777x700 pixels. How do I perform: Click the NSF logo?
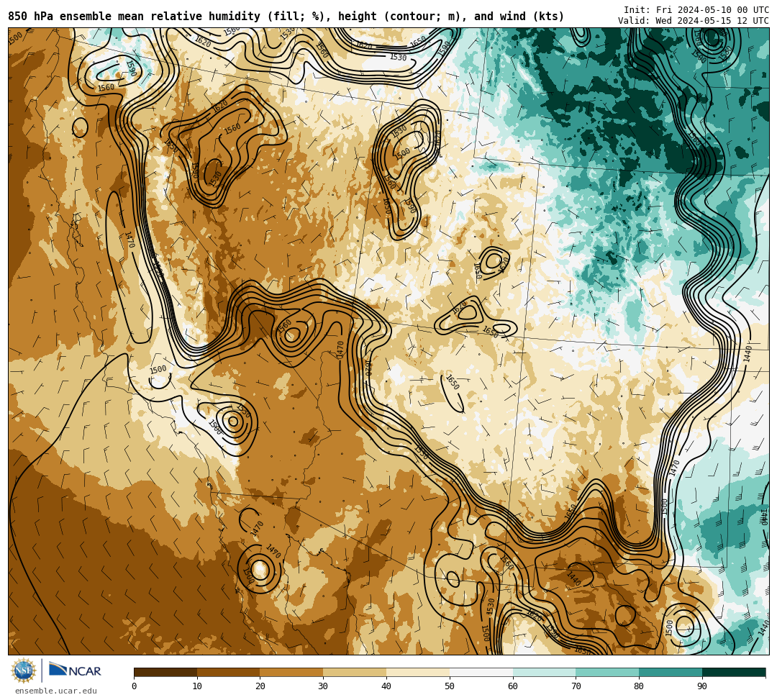pos(24,671)
